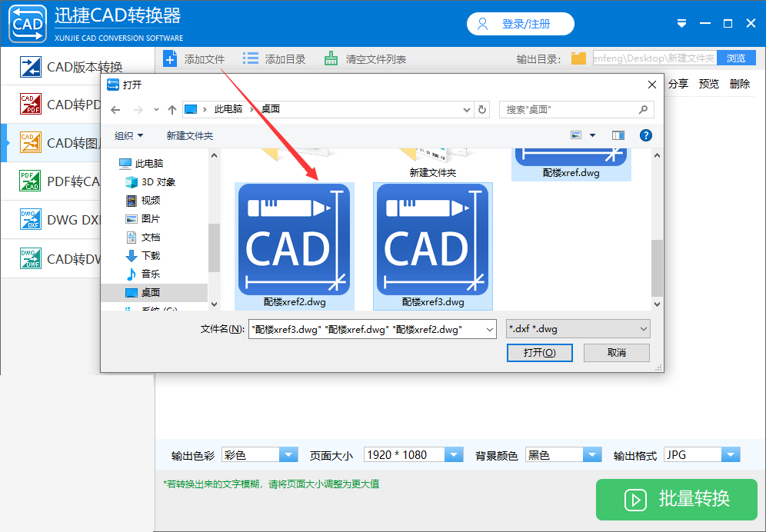This screenshot has height=532, width=766.
Task: Click the PDF to CAD icon
Action: 30,181
